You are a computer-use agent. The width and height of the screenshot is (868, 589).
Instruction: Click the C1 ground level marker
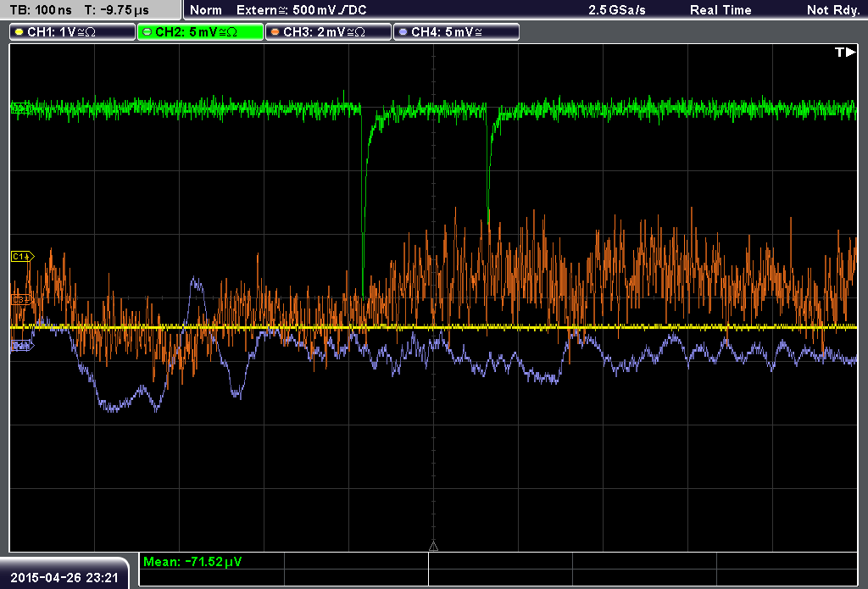[x=22, y=256]
